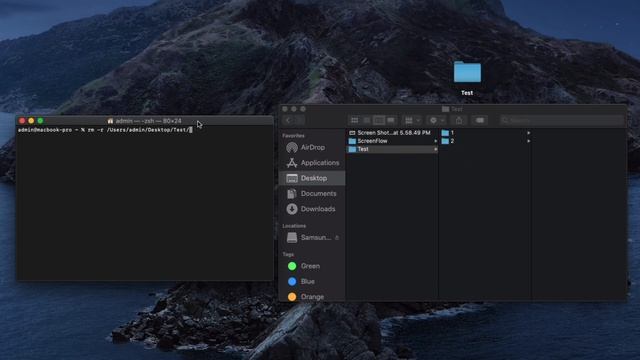Image resolution: width=640 pixels, height=360 pixels.
Task: Switch Finder to icon view
Action: 355,120
